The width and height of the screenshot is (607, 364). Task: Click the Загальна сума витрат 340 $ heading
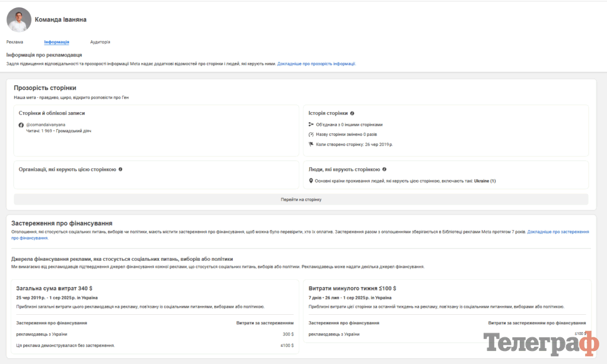pyautogui.click(x=54, y=288)
